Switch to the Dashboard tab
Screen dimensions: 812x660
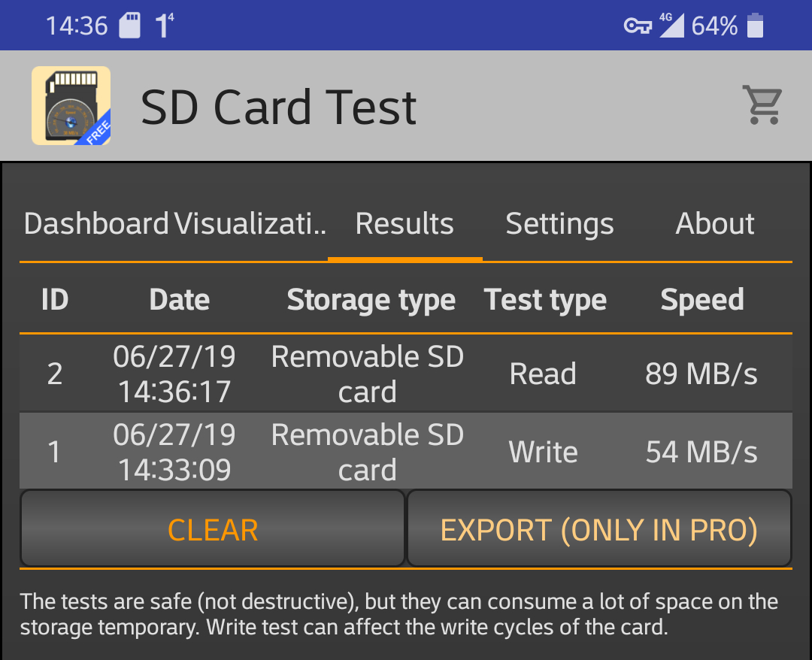[x=96, y=223]
